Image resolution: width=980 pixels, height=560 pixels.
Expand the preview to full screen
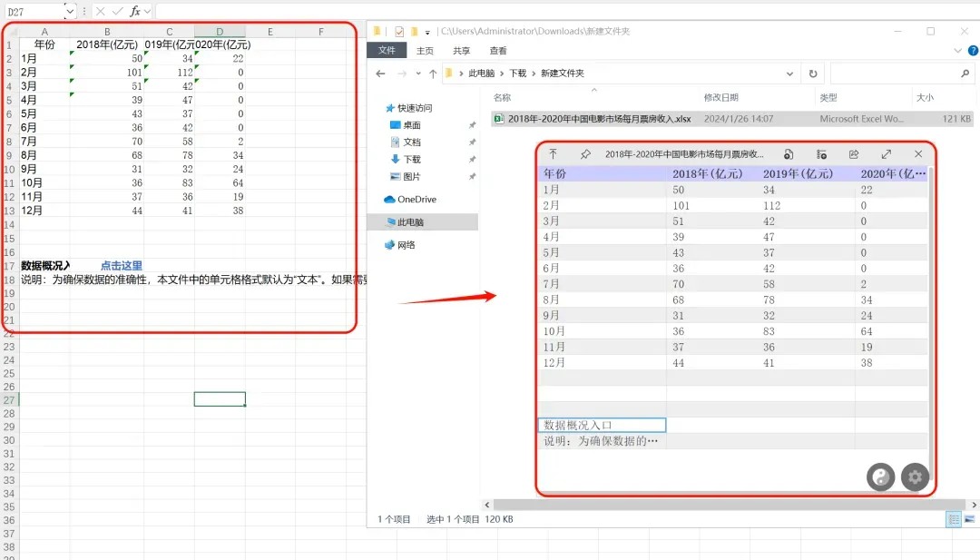(887, 153)
